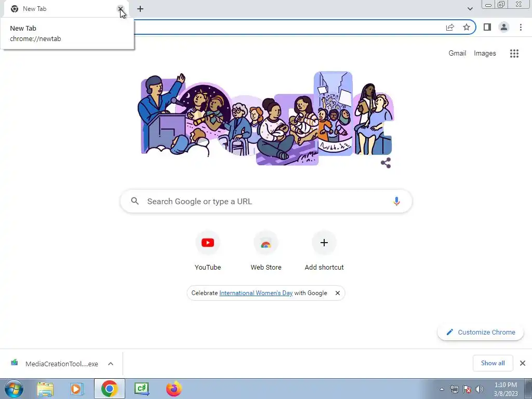
Task: Open the YouTube shortcut
Action: (x=208, y=251)
